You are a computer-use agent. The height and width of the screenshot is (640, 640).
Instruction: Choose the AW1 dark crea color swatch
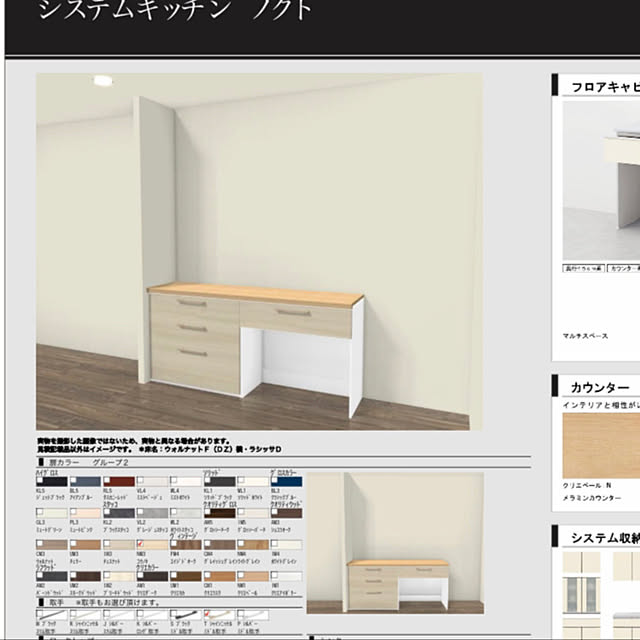152,576
